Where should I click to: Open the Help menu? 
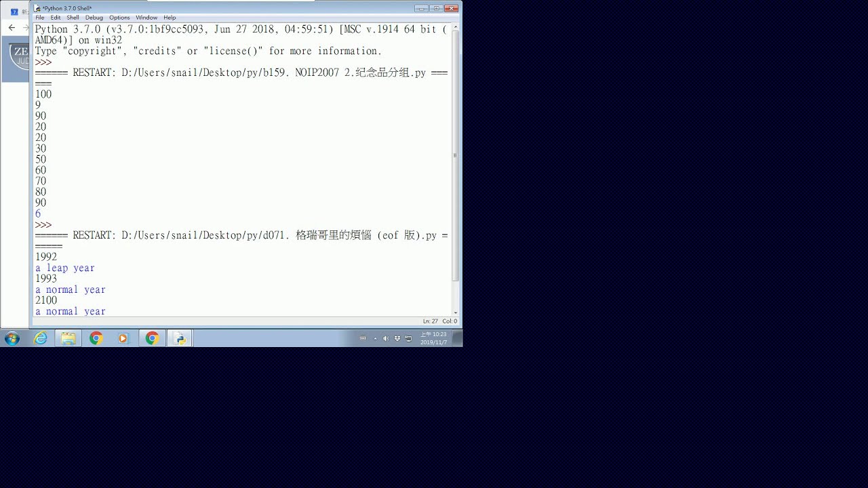170,18
